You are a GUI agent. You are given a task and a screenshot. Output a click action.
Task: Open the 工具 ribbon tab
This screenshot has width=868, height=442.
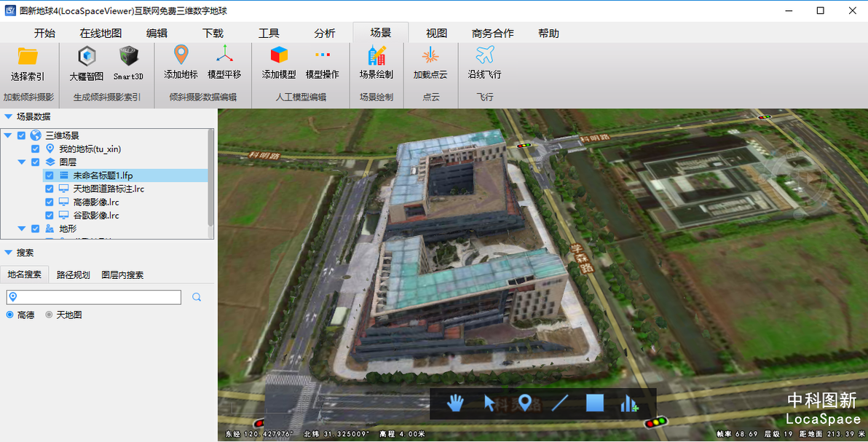269,33
